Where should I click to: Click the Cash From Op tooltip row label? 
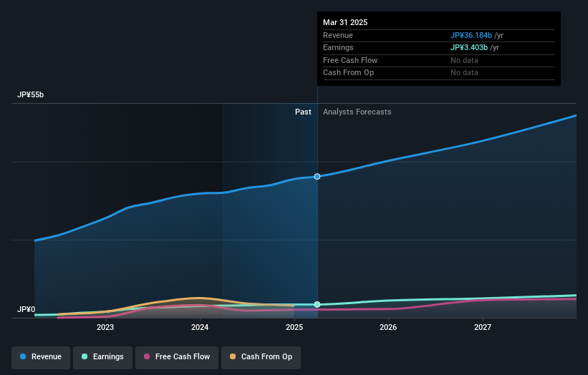pyautogui.click(x=348, y=73)
